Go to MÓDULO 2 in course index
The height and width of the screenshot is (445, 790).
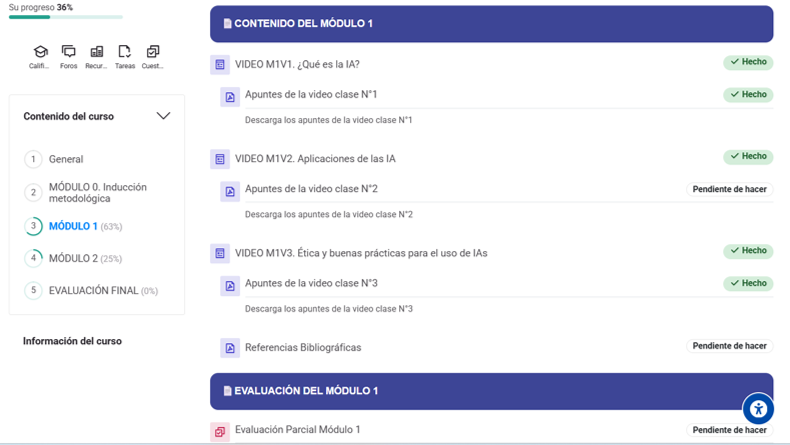[x=73, y=258]
